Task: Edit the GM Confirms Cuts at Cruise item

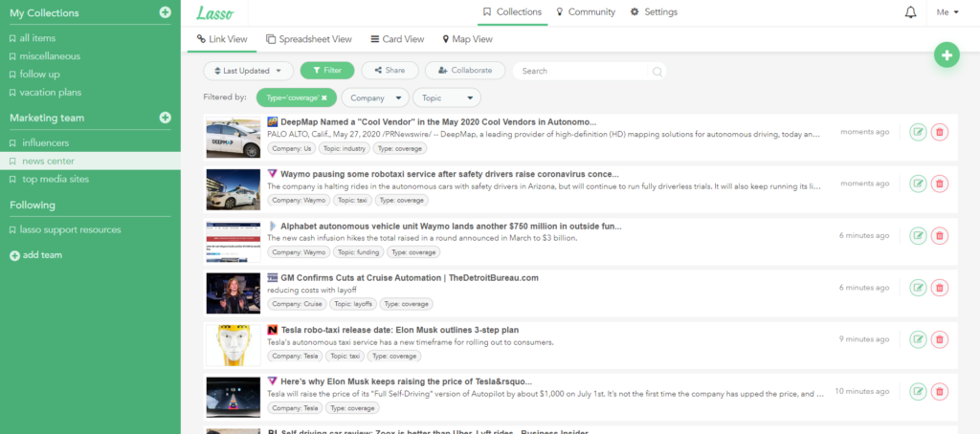Action: point(918,287)
